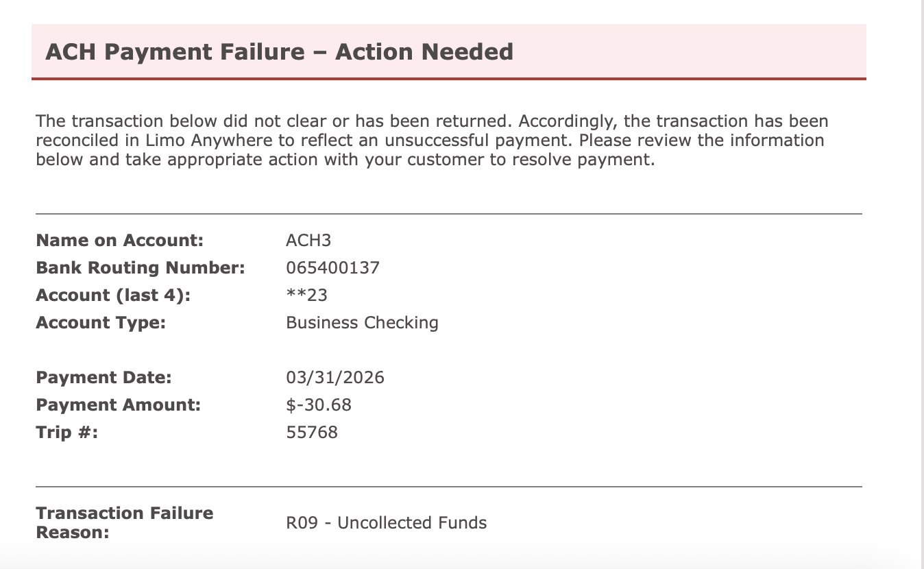Image resolution: width=924 pixels, height=569 pixels.
Task: Click the "Account (last 4):" label
Action: coord(113,295)
